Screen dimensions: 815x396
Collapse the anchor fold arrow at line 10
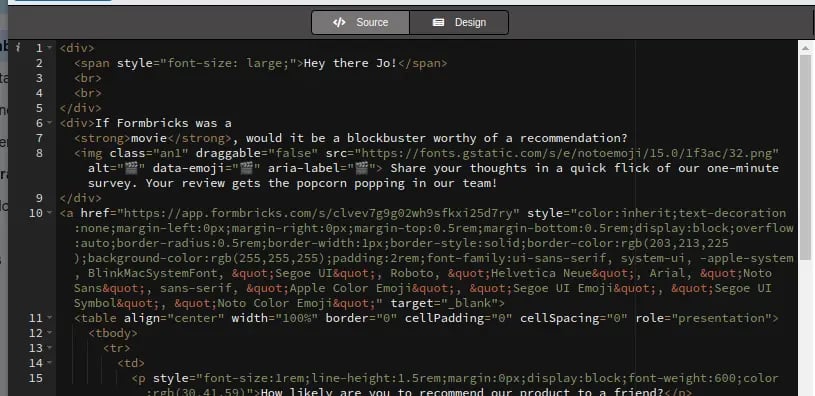point(50,213)
